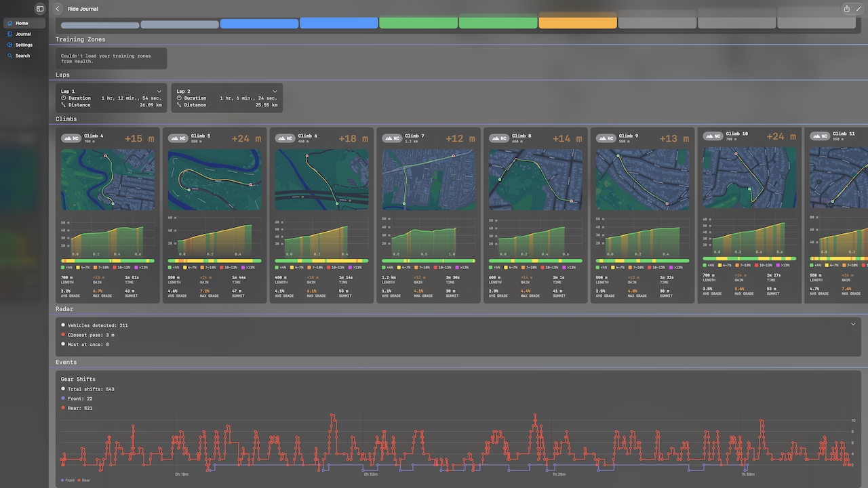Expand Lap 1 details chevron
This screenshot has height=488, width=868.
159,91
